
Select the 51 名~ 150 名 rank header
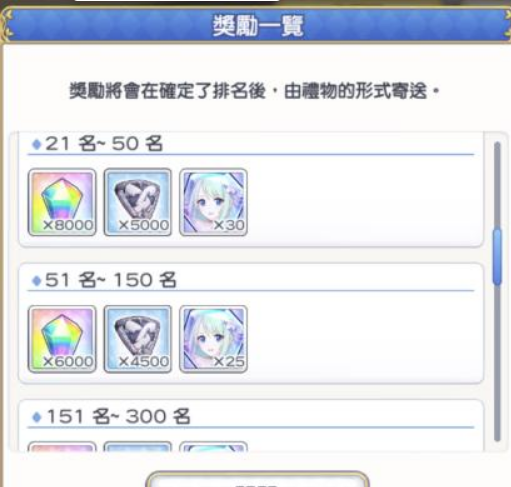[x=111, y=280]
